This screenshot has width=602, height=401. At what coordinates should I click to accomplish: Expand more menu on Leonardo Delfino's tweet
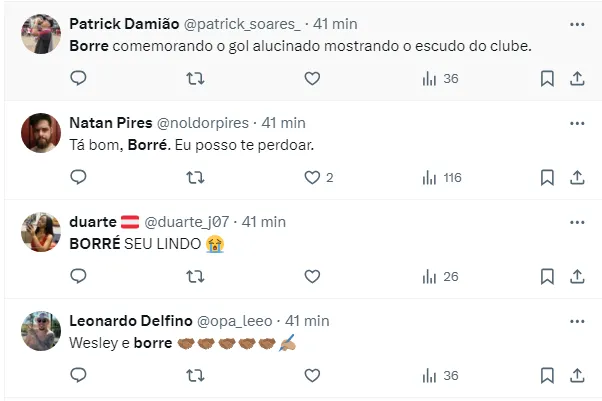(577, 321)
